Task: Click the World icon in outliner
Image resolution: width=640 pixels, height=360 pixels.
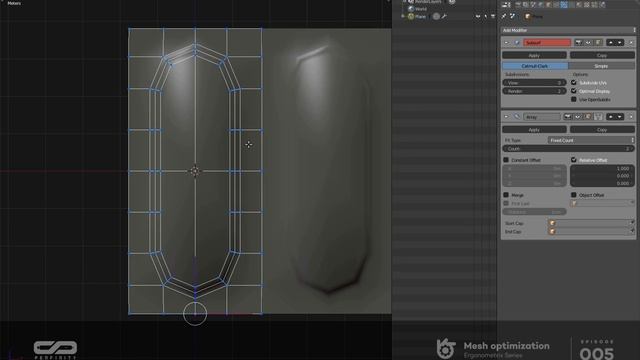Action: click(411, 9)
